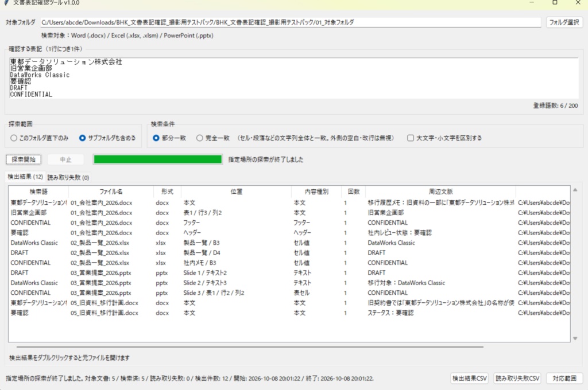
Task: Maximize the window
Action: (555, 3)
